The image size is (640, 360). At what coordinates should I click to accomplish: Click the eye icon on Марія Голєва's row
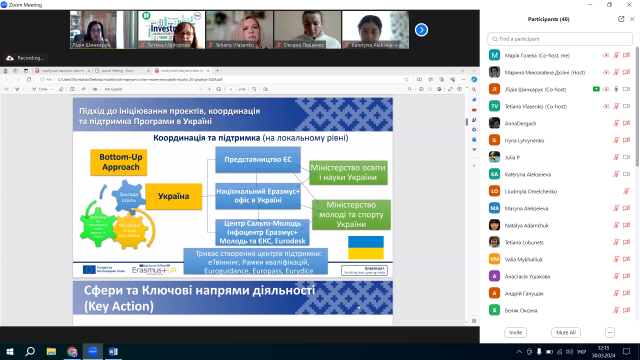(606, 56)
